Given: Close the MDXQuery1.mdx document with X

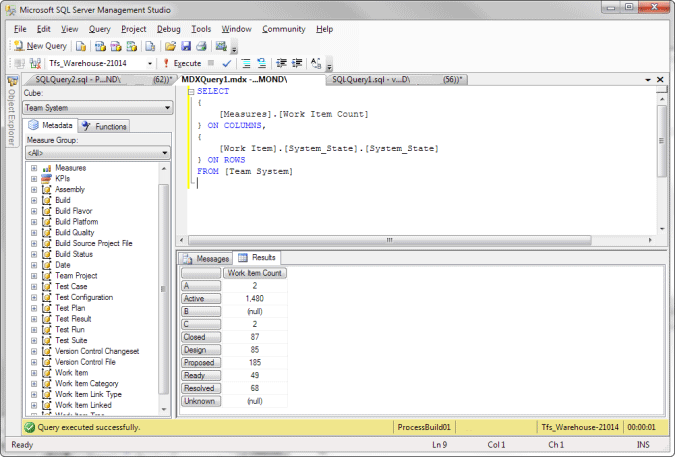Looking at the screenshot, I should click(x=660, y=80).
